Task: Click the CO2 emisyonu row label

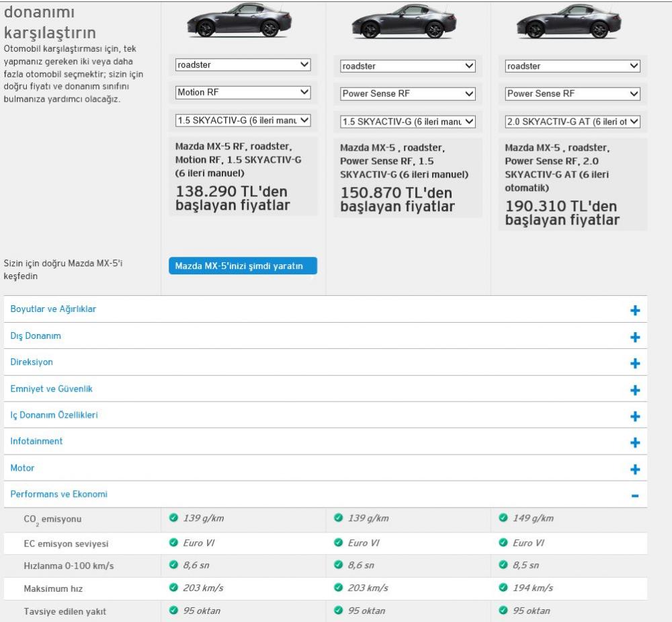Action: point(52,520)
